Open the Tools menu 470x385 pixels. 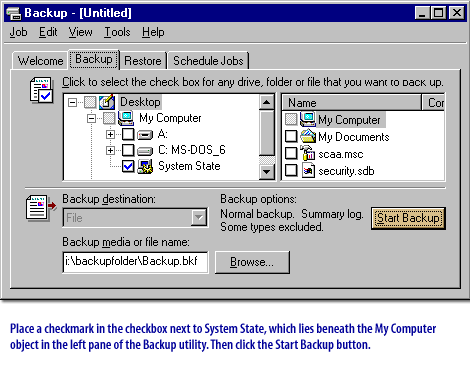[117, 32]
